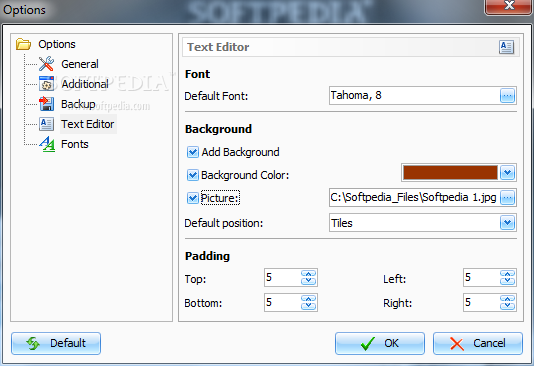Viewport: 534px width, 366px height.
Task: Select Fonts in the options tree
Action: point(75,144)
